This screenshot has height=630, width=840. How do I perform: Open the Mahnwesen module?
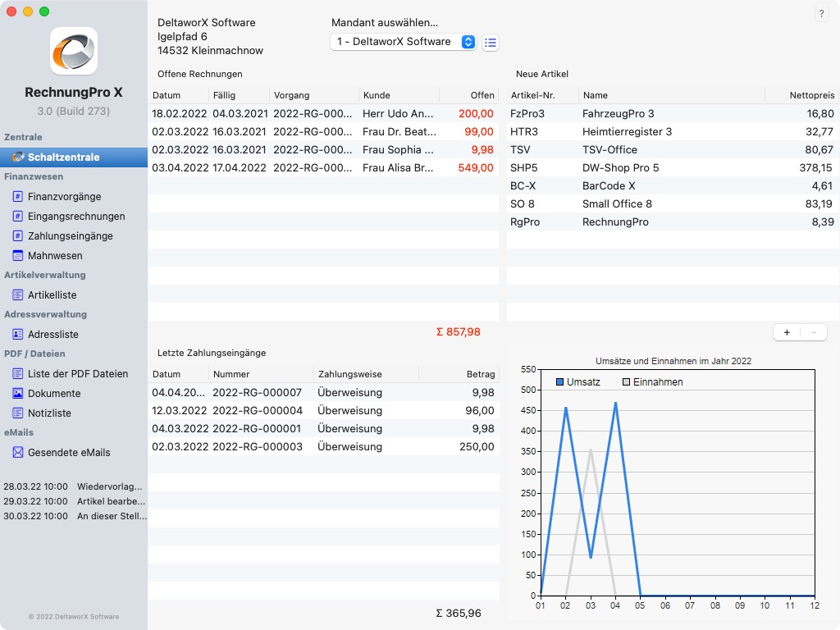click(x=54, y=256)
